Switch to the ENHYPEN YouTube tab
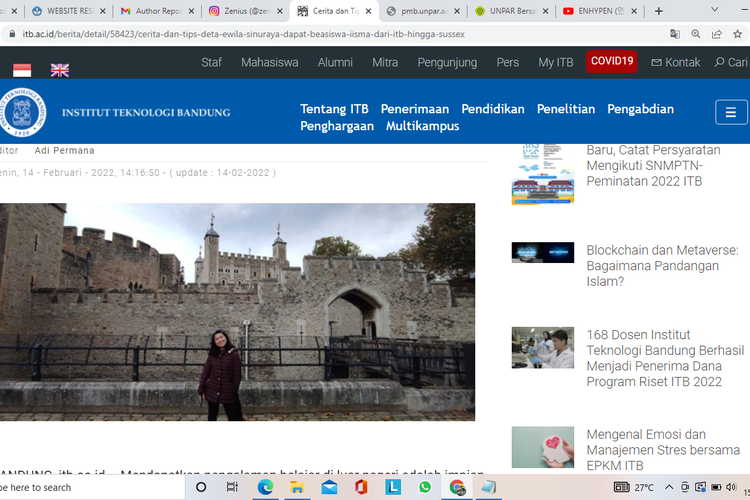 coord(600,11)
